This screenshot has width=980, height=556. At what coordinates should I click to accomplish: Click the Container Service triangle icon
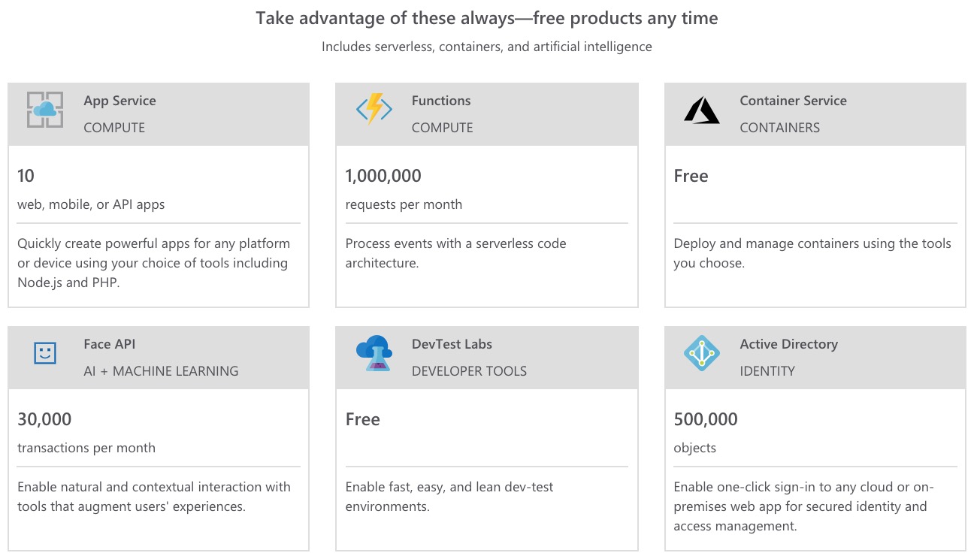[x=702, y=111]
